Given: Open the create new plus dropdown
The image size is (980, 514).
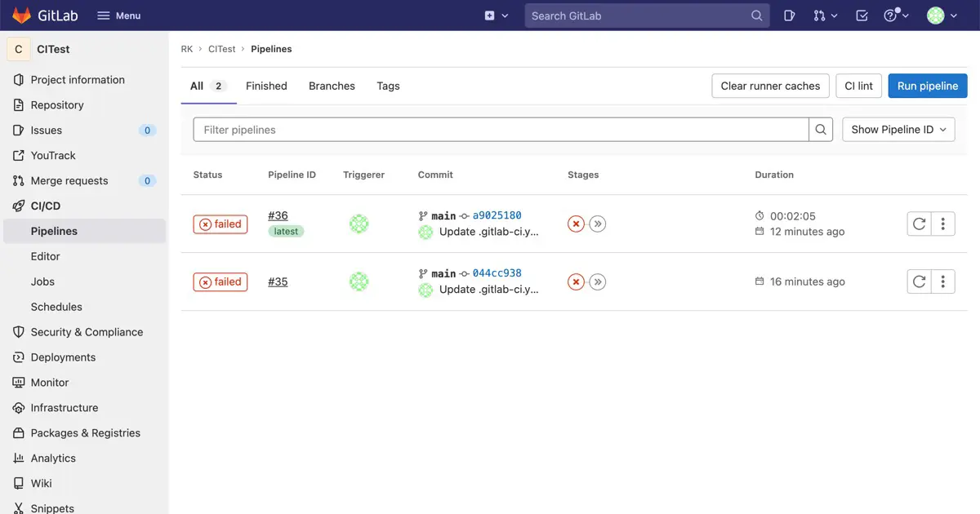Looking at the screenshot, I should 497,16.
